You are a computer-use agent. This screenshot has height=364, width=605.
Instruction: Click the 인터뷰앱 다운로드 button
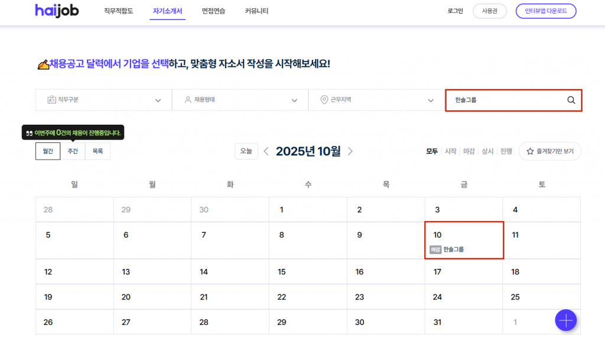545,11
